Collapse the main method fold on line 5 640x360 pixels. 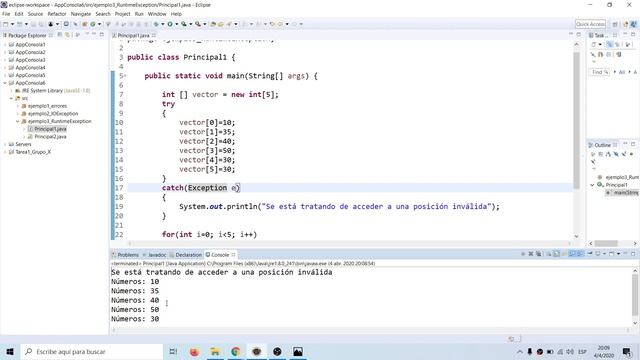point(125,76)
